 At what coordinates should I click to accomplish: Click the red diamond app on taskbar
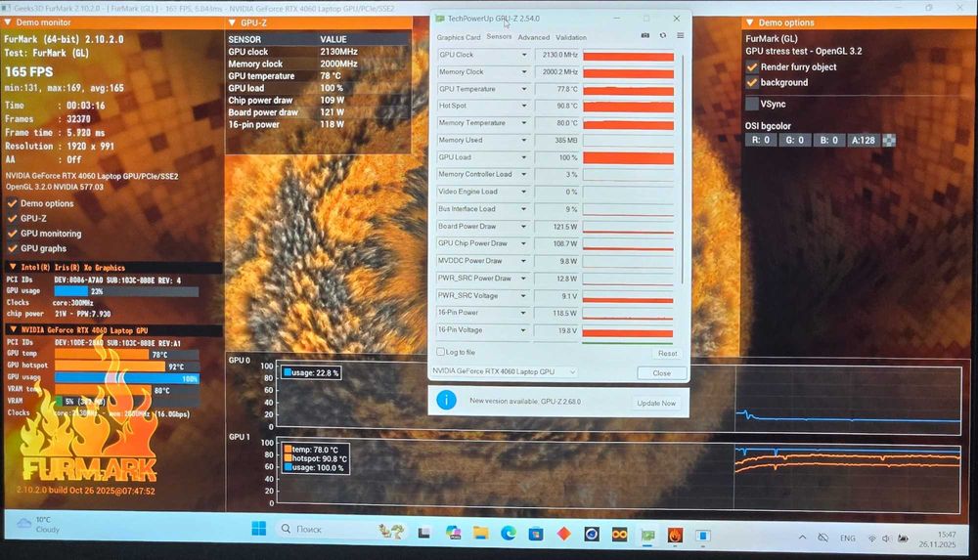click(x=564, y=534)
